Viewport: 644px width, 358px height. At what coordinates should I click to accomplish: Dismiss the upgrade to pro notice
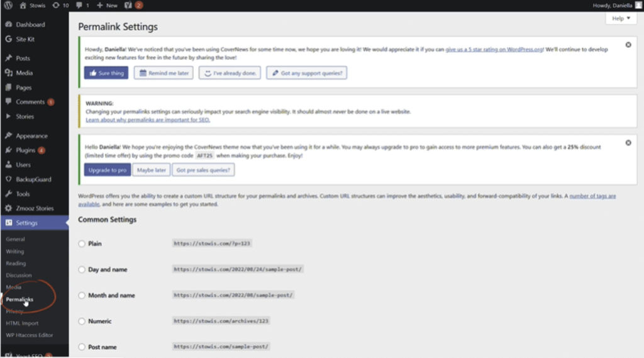pyautogui.click(x=628, y=143)
